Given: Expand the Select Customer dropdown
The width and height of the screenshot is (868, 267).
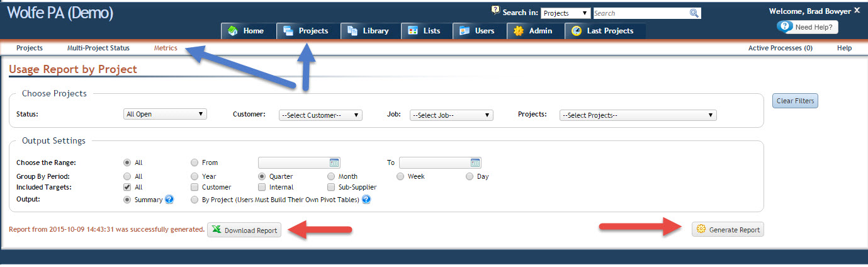Looking at the screenshot, I should point(320,115).
